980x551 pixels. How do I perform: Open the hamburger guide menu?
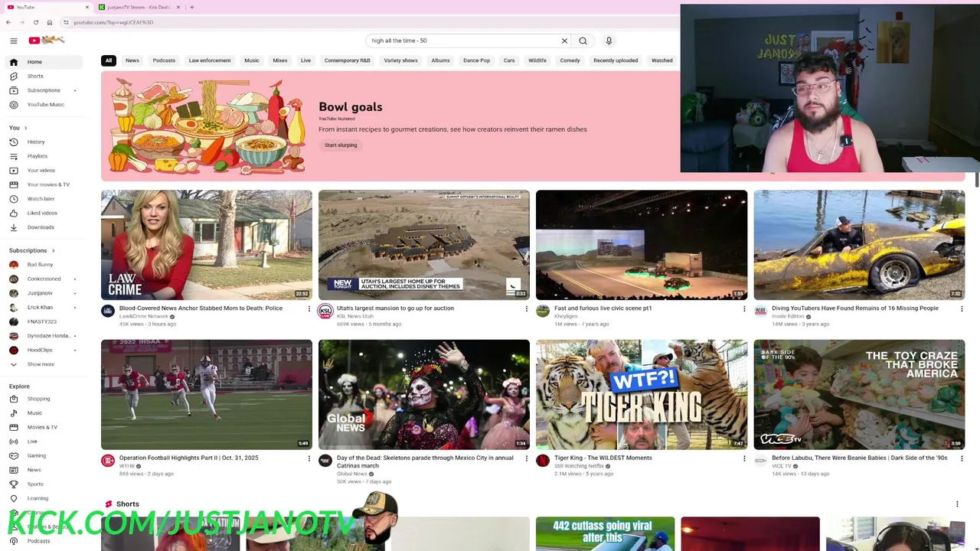coord(14,41)
